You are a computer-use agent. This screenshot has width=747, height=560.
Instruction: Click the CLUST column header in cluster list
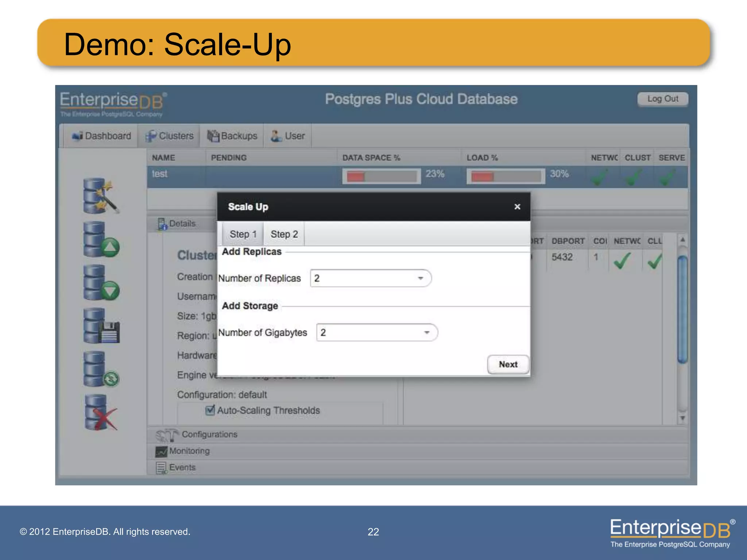638,158
